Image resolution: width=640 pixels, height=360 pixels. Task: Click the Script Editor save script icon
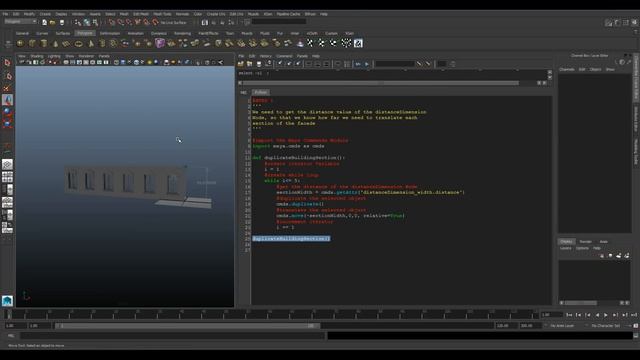(x=258, y=64)
